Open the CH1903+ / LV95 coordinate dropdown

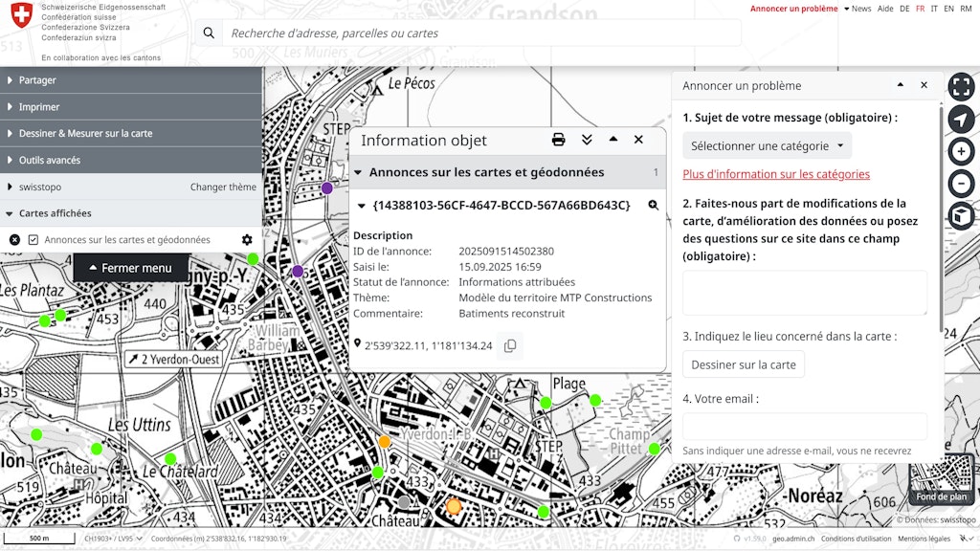(110, 538)
